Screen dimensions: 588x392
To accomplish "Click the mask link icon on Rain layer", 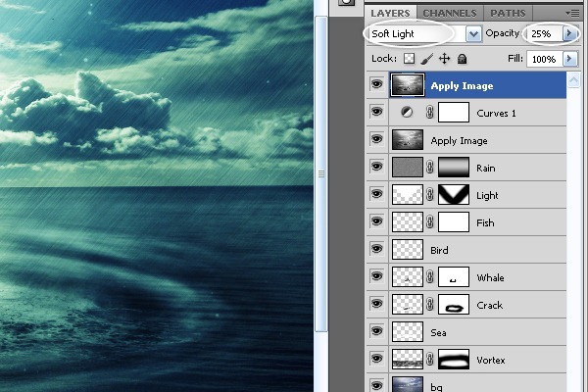I will click(429, 169).
